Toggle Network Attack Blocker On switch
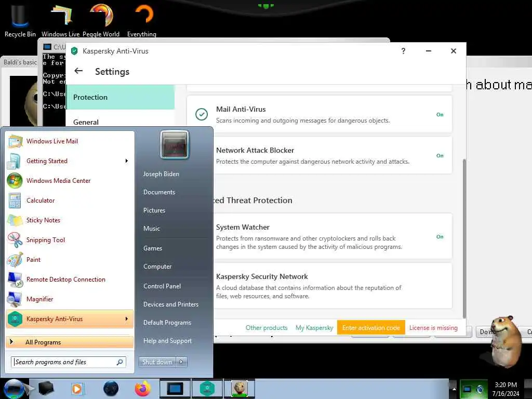The image size is (532, 399). 440,156
